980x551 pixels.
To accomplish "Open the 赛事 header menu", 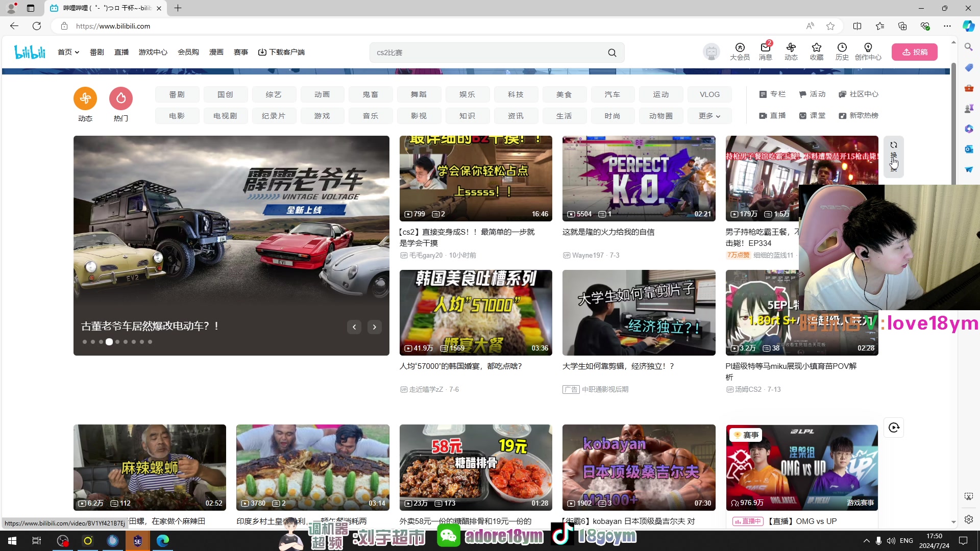I will click(241, 52).
